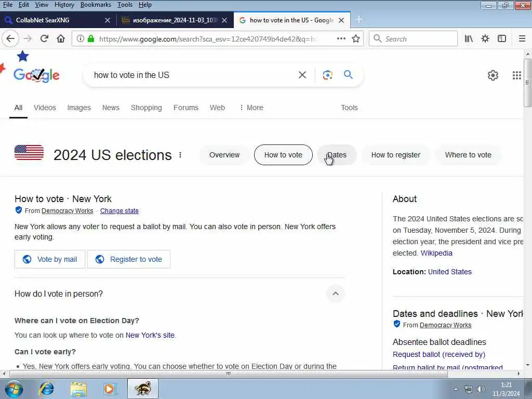
Task: Open new browser tab with plus button
Action: coord(359,20)
